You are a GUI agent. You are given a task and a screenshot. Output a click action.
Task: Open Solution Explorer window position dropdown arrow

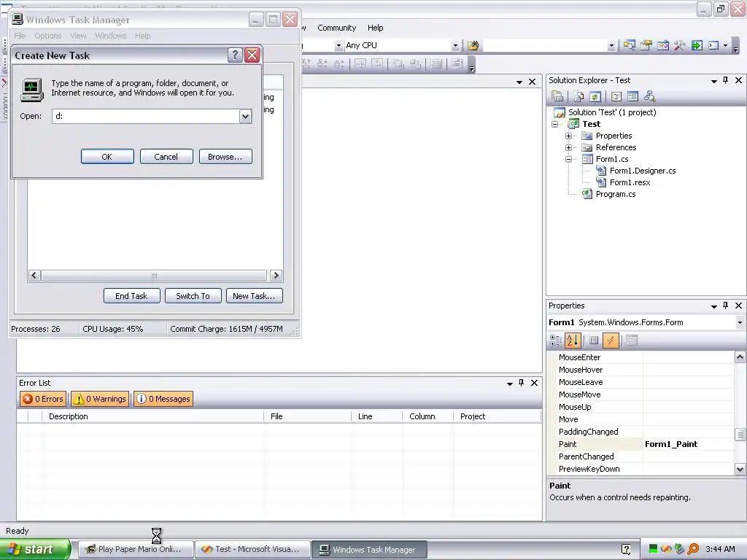(x=714, y=81)
